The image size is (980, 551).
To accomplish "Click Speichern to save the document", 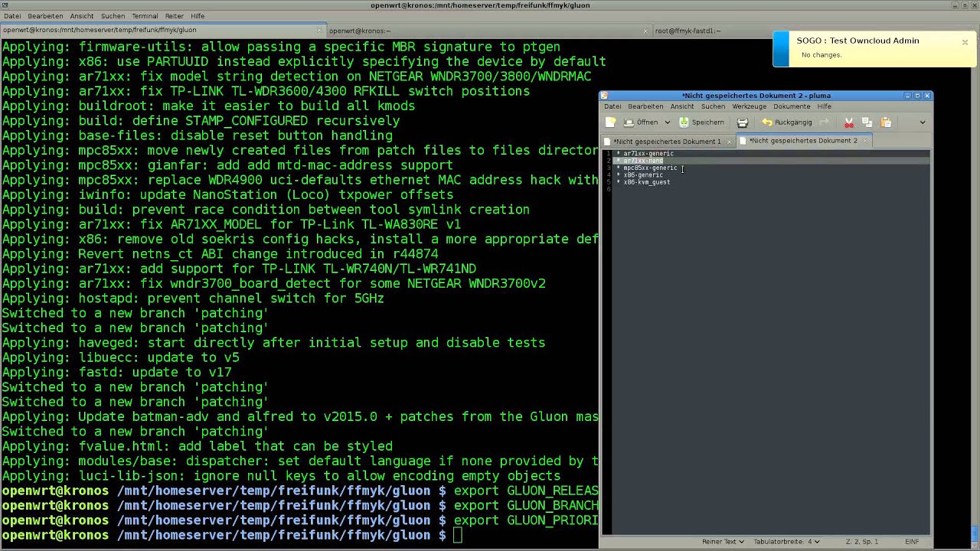I will [x=701, y=122].
